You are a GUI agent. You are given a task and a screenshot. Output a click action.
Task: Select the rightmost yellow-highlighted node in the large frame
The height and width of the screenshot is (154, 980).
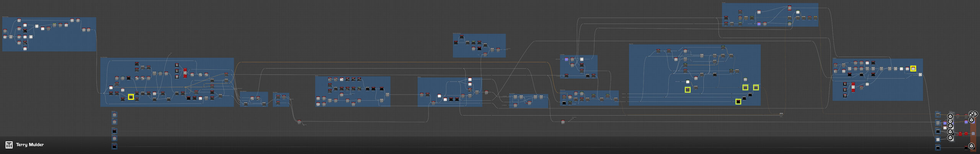[x=756, y=87]
